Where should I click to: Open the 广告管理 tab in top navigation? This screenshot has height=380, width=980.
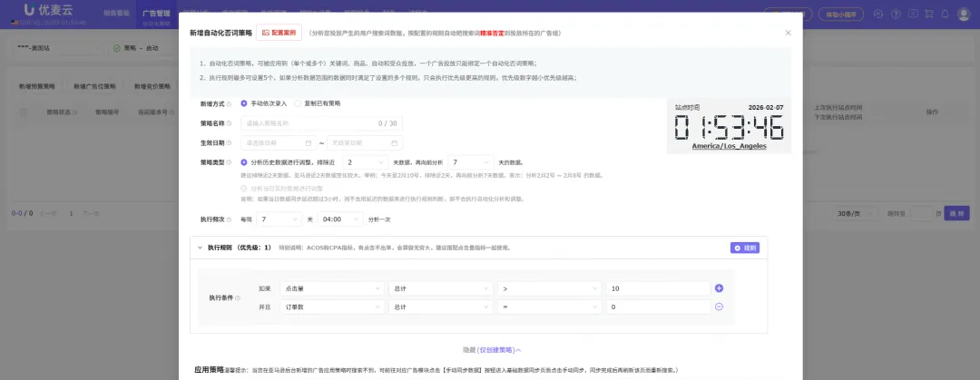point(157,15)
